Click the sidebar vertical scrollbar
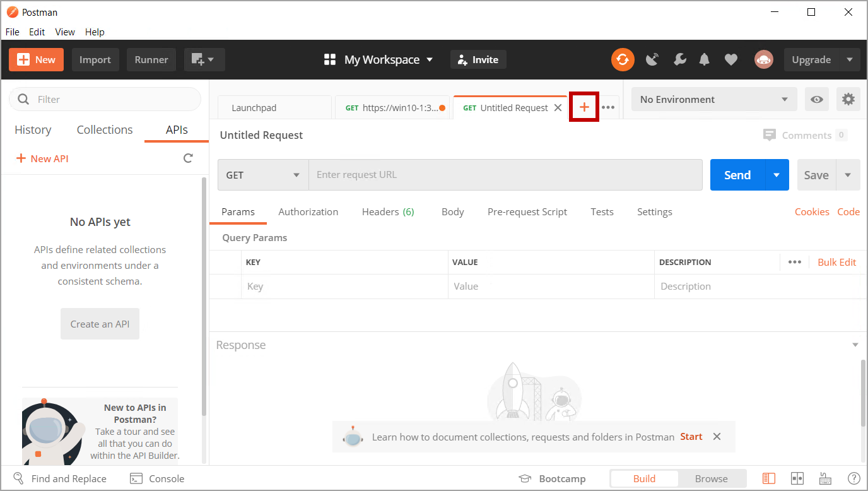The image size is (868, 491). coord(203,297)
